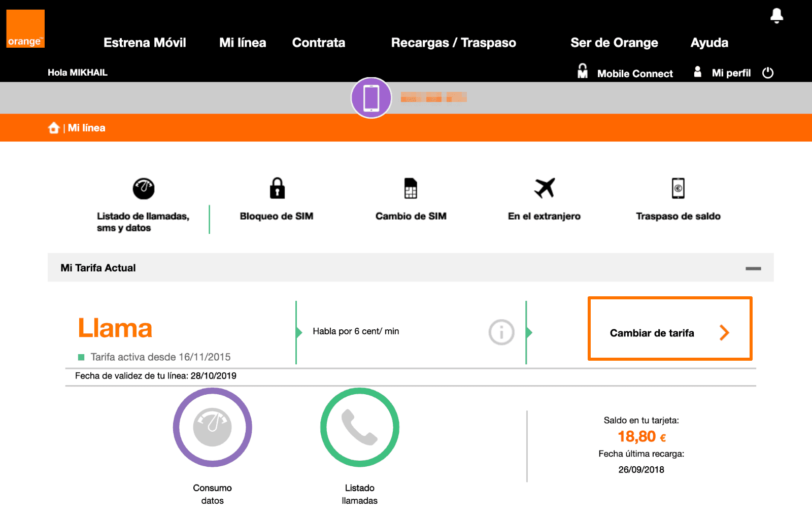The height and width of the screenshot is (518, 812).
Task: Click the Hola MIKHAIL greeting
Action: click(x=78, y=73)
